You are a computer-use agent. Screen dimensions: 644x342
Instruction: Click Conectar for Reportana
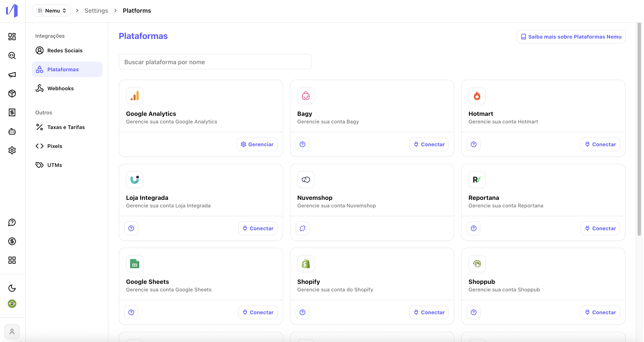(600, 228)
